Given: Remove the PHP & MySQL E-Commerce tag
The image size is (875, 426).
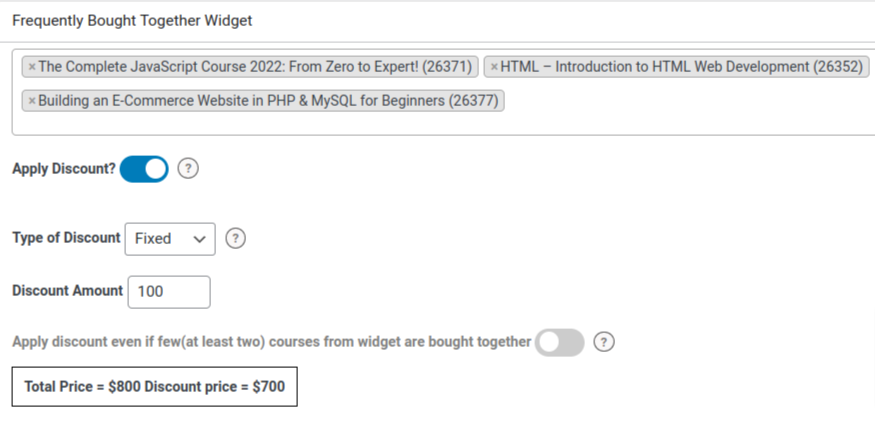Looking at the screenshot, I should click(32, 101).
